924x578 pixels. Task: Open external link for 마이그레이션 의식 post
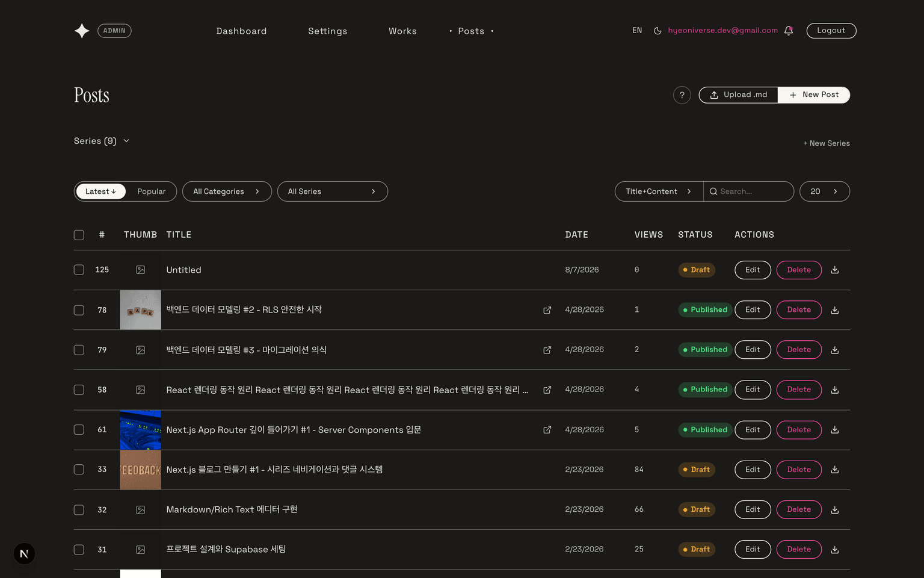[x=547, y=350]
